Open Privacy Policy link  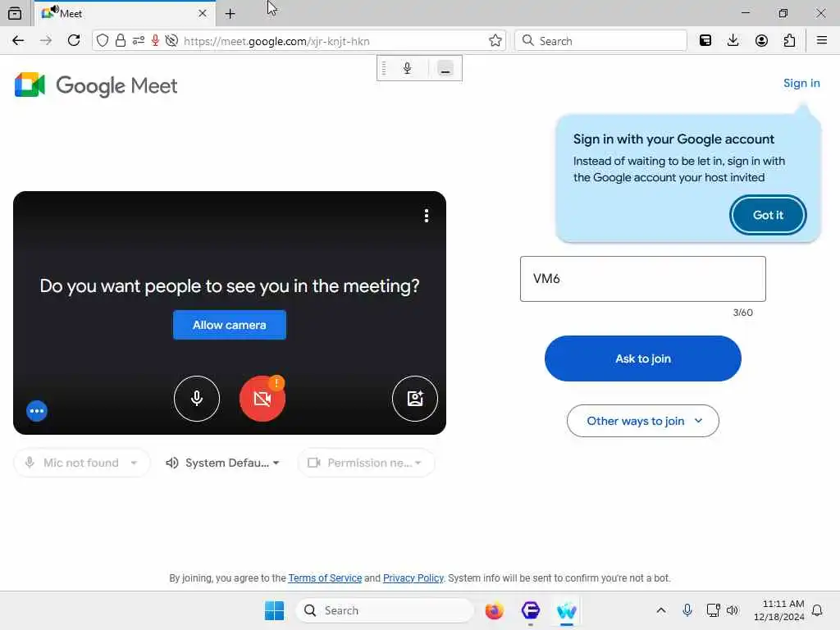[413, 578]
